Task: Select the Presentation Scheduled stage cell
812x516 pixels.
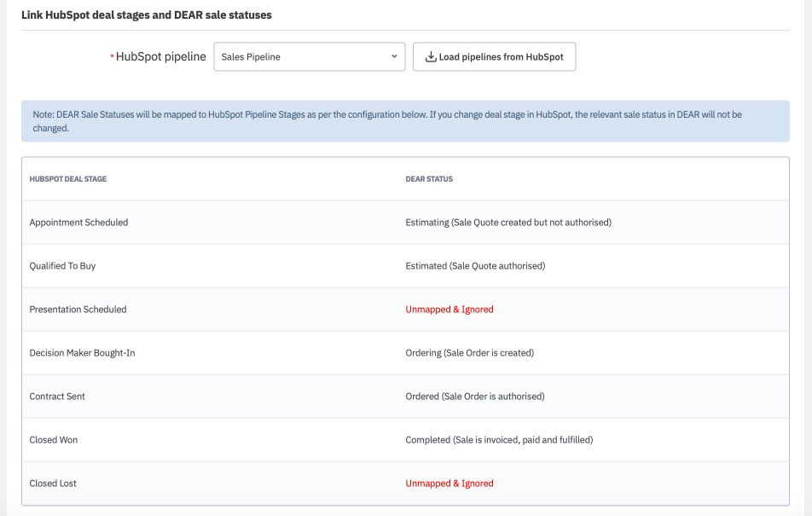Action: coord(78,310)
